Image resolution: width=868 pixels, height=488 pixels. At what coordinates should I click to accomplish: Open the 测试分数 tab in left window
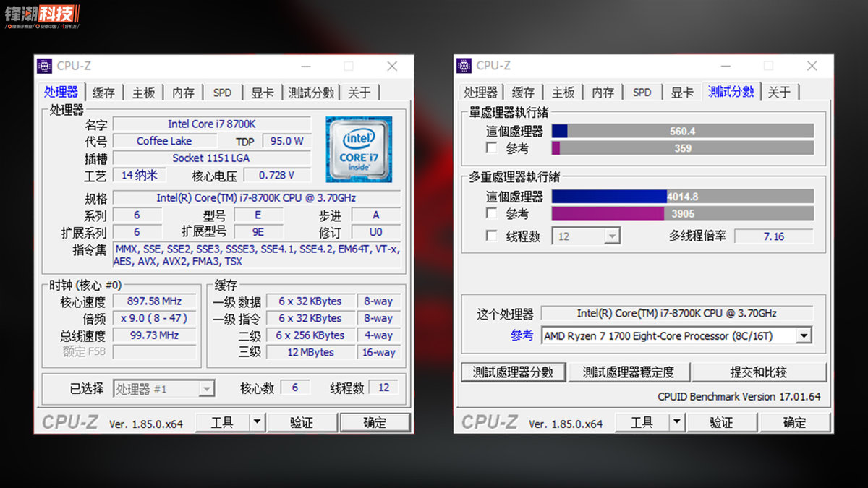click(x=311, y=92)
